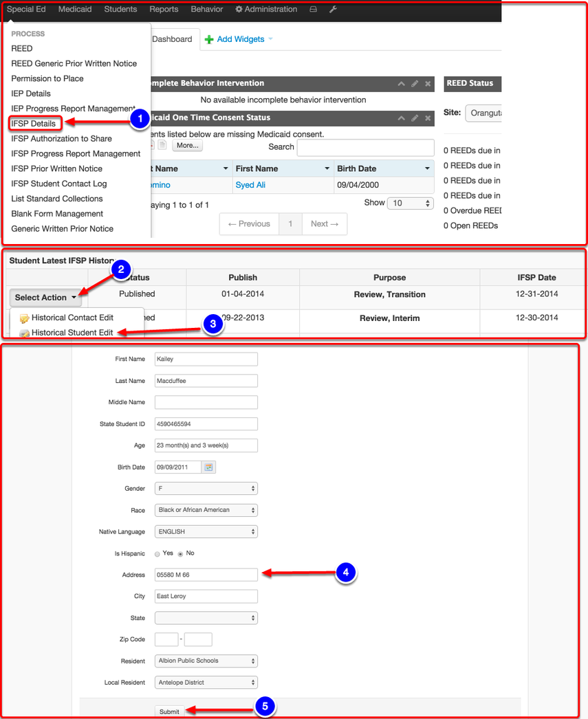Viewport: 588px width, 719px height.
Task: Click the City field containing East Leroy
Action: tap(206, 596)
